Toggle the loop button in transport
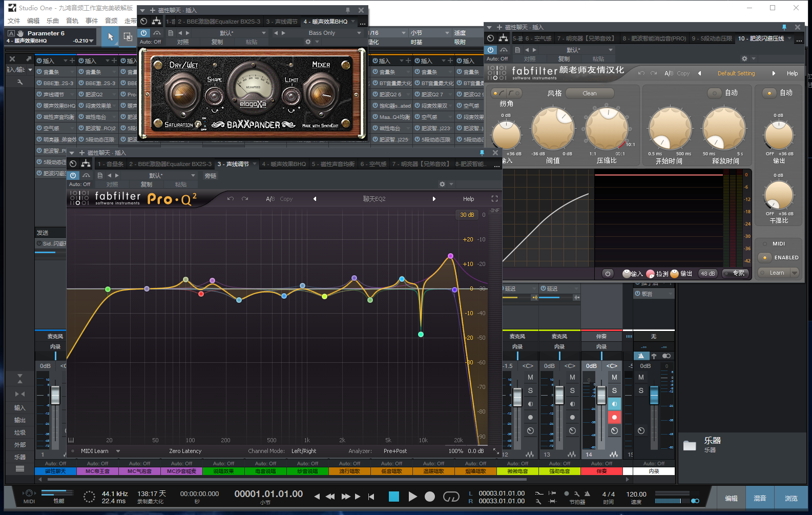This screenshot has width=812, height=515. [x=451, y=497]
